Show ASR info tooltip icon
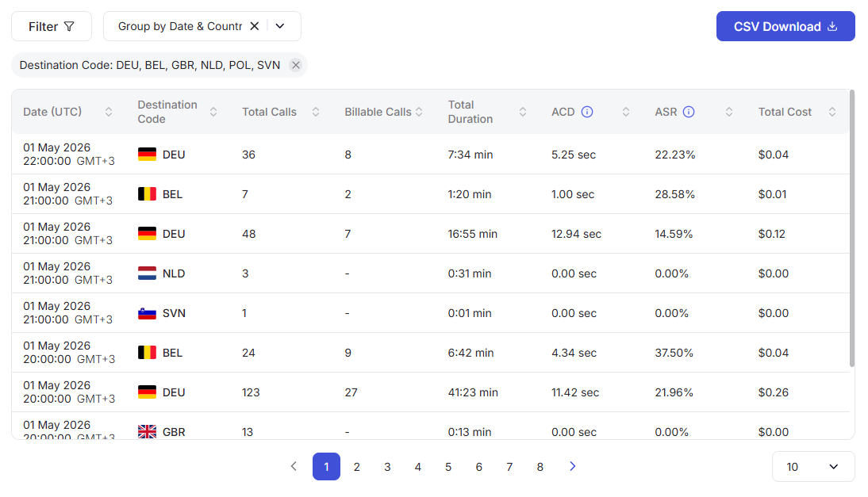 click(x=689, y=112)
